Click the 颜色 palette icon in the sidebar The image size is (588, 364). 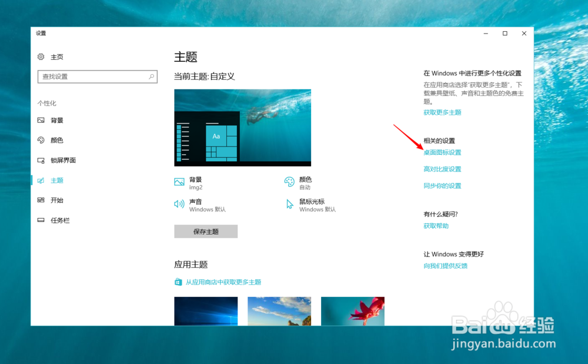41,140
